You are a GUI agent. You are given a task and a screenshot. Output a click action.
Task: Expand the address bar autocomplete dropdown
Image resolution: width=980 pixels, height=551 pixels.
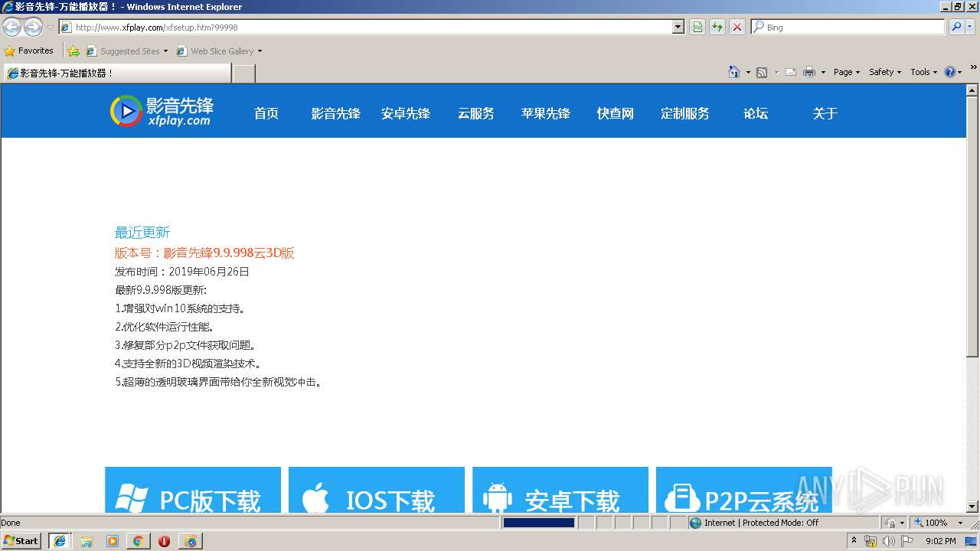678,27
